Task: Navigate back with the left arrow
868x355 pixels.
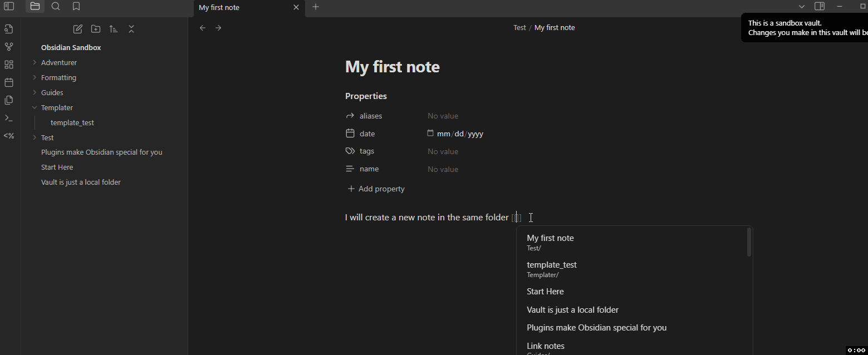Action: [x=203, y=28]
